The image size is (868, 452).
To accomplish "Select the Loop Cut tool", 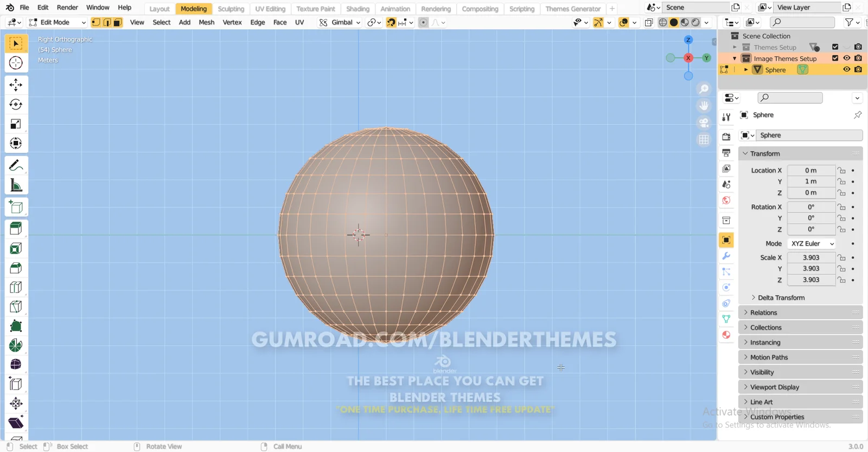I will [16, 287].
